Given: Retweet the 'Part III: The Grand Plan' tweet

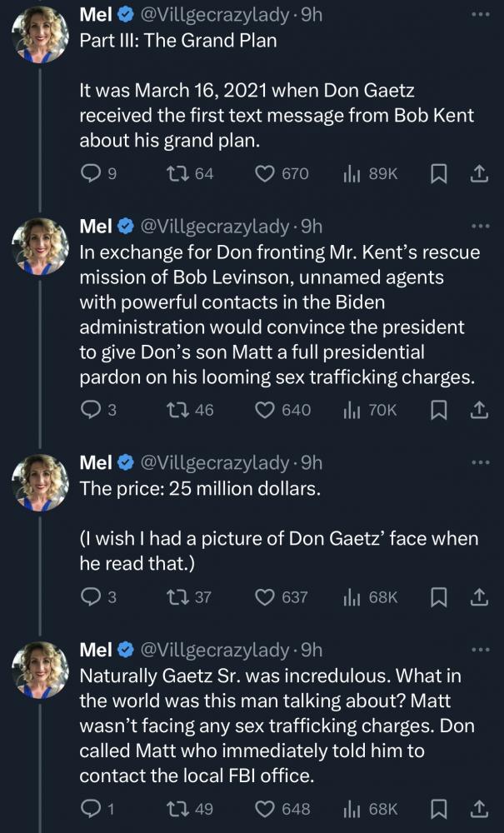Looking at the screenshot, I should (x=176, y=173).
